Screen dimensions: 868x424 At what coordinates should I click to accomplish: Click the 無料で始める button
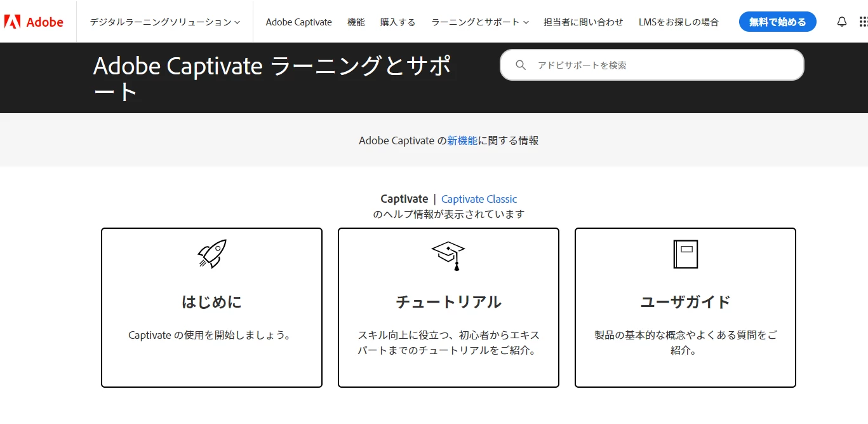click(778, 22)
